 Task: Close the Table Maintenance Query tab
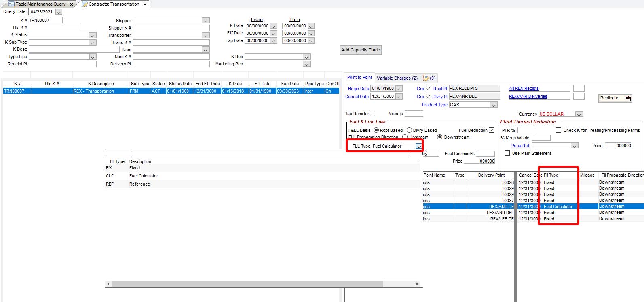72,4
